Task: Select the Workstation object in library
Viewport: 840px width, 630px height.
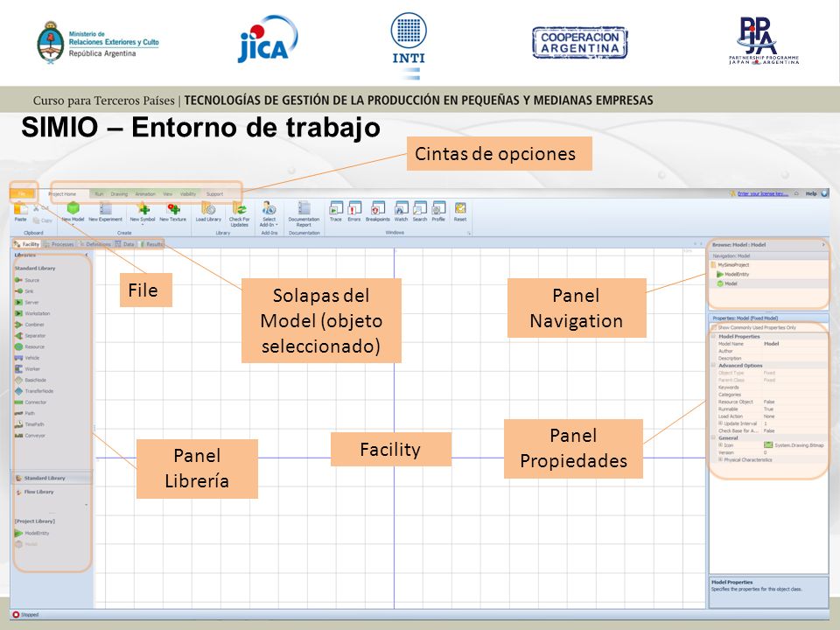Action: pyautogui.click(x=32, y=313)
